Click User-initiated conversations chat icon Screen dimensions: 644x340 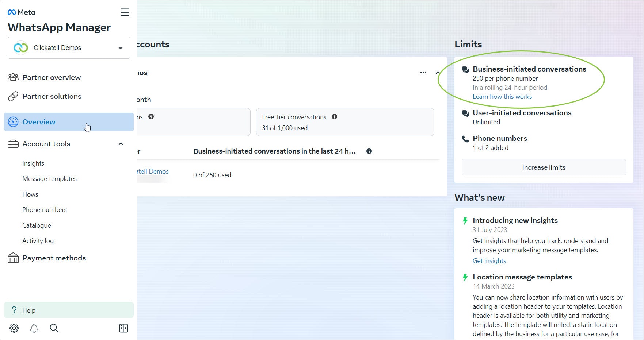(465, 113)
